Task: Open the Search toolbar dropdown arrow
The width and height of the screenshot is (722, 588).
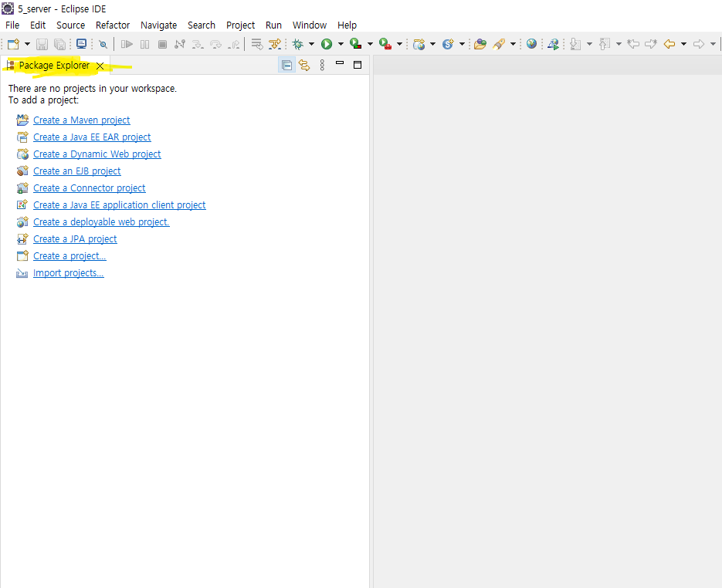Action: (x=513, y=44)
